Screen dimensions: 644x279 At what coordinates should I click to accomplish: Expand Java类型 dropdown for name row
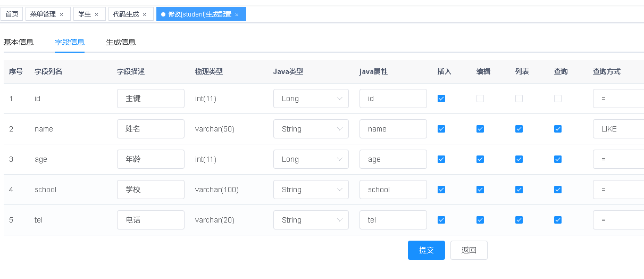click(311, 129)
